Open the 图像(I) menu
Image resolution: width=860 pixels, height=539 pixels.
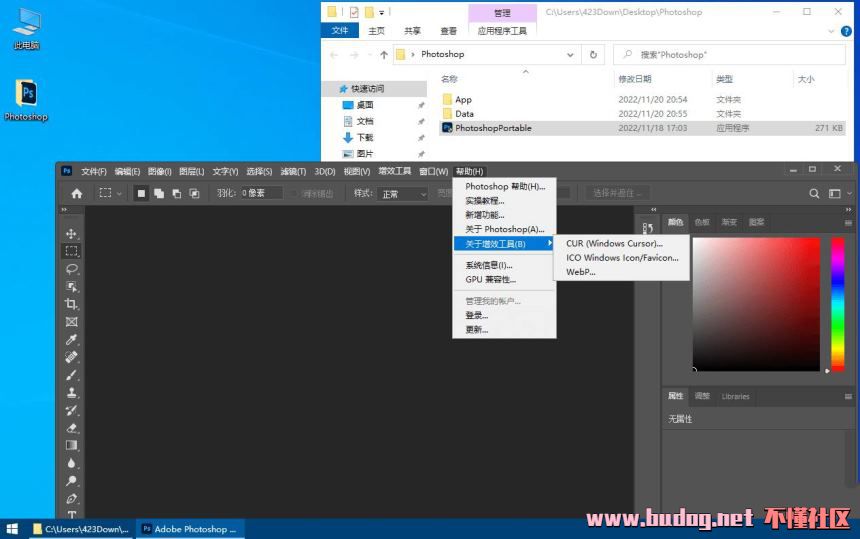[x=160, y=172]
